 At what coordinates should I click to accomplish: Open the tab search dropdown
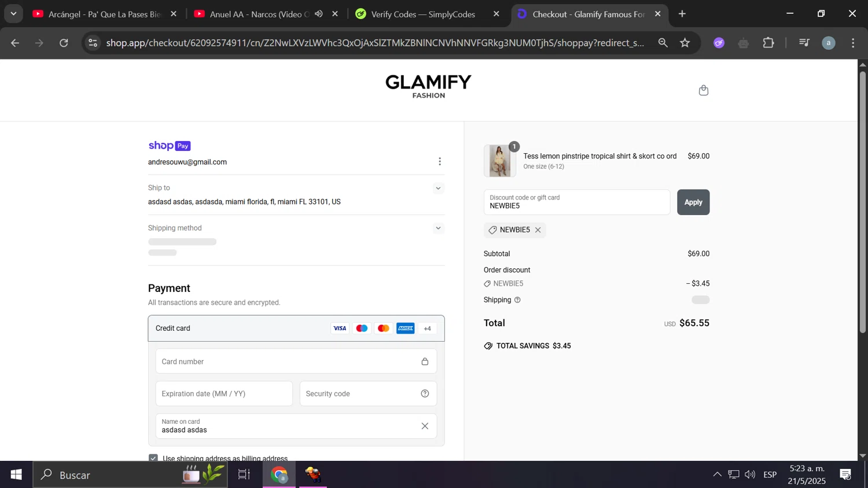(x=13, y=14)
